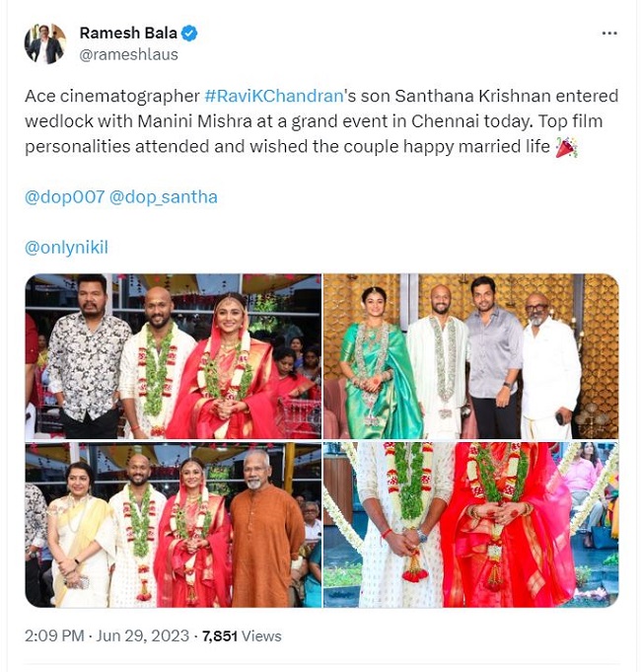Visit the @dop_santha mention

(x=163, y=197)
